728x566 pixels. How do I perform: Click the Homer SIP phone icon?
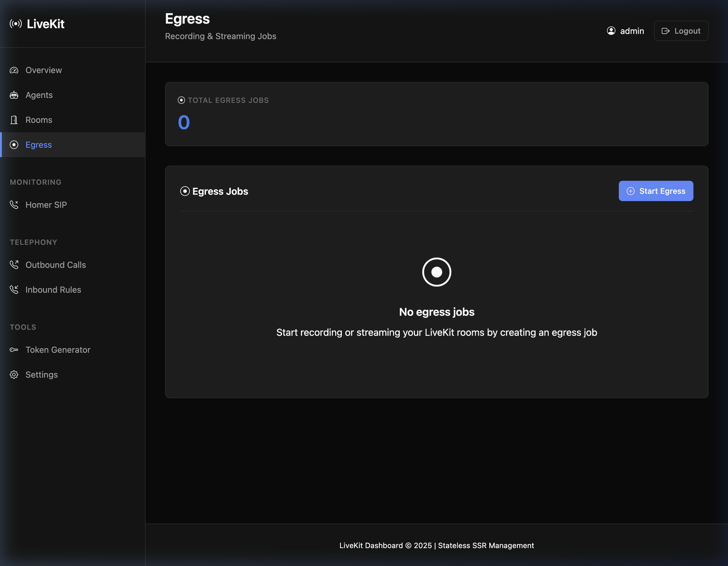click(14, 205)
